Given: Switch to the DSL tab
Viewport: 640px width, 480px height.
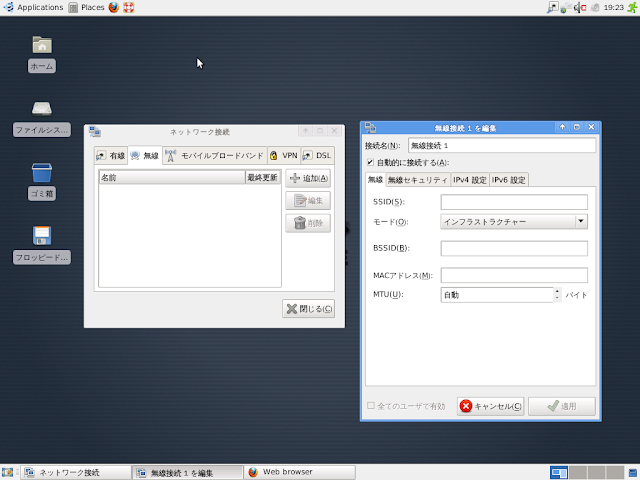Looking at the screenshot, I should pos(318,156).
